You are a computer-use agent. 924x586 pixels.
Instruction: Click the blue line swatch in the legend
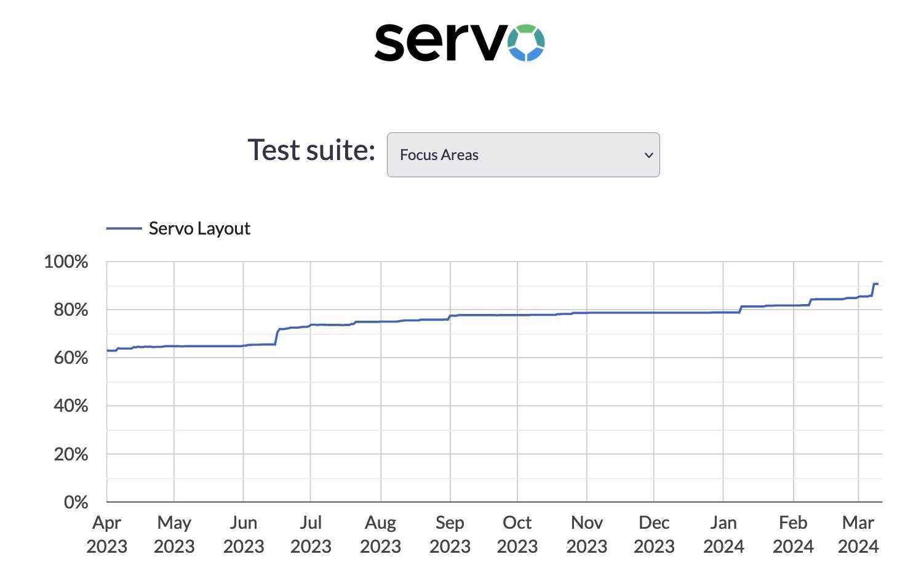[x=124, y=228]
